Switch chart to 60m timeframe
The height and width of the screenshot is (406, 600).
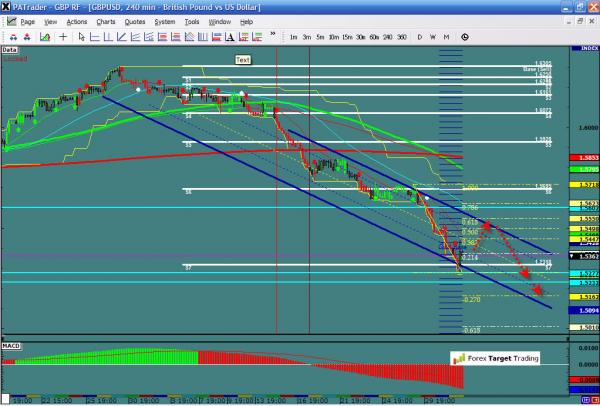[373, 37]
